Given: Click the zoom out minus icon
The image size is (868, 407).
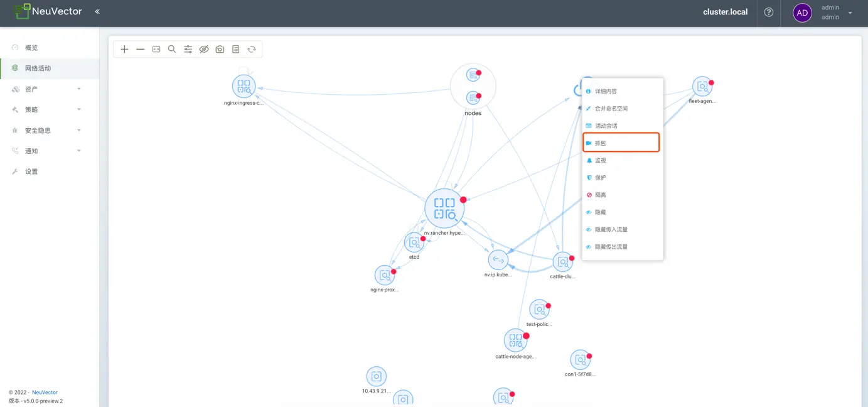Looking at the screenshot, I should tap(141, 49).
